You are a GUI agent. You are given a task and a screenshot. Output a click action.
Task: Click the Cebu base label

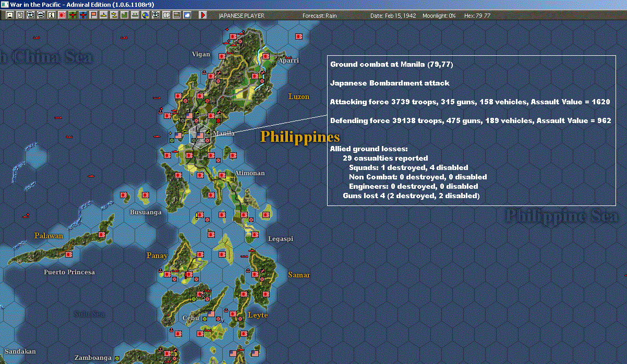[x=190, y=318]
